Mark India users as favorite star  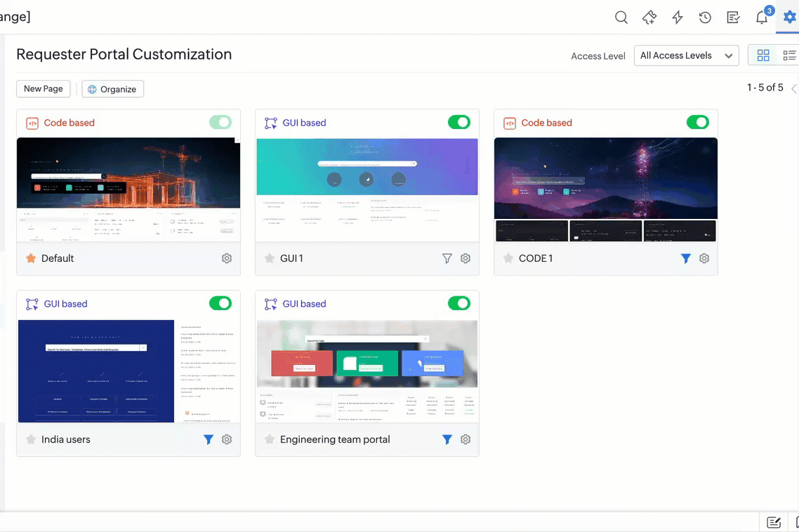click(31, 439)
